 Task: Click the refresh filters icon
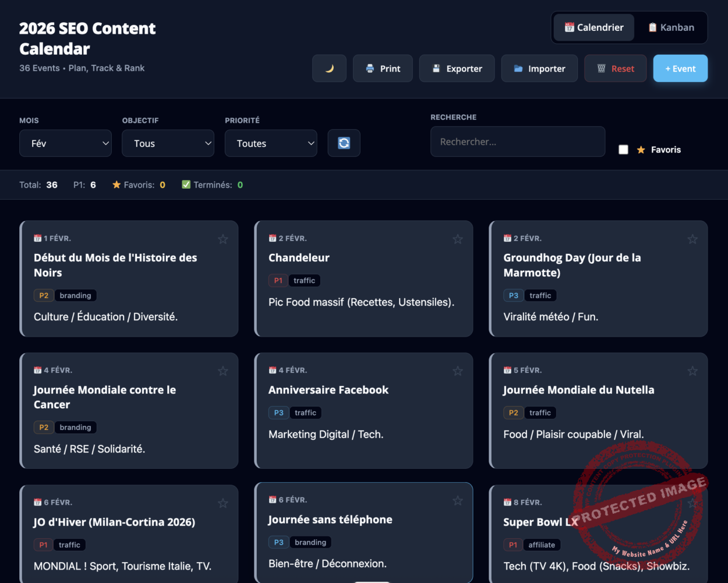coord(344,143)
